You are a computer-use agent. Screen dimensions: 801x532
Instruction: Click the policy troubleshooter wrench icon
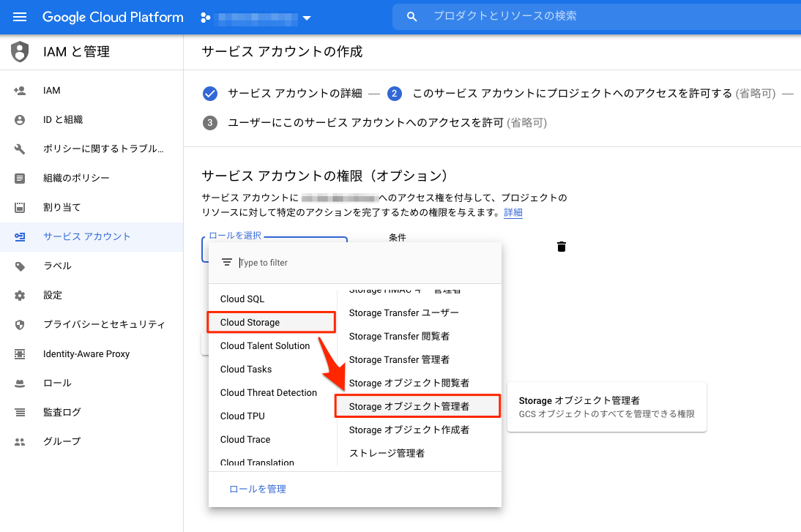(20, 149)
